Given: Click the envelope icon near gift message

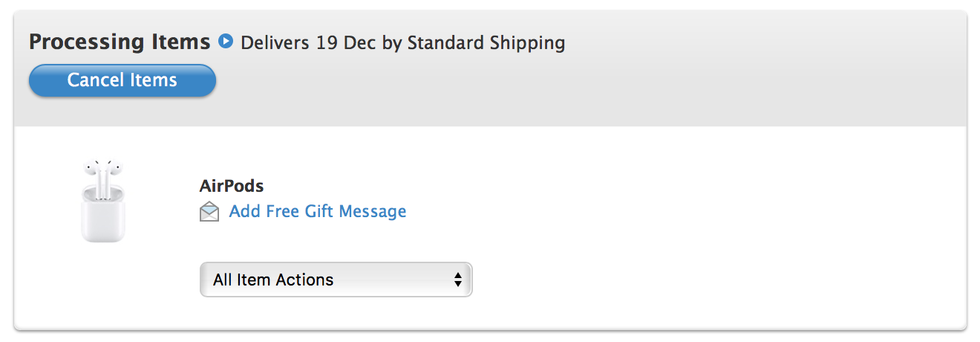Looking at the screenshot, I should [x=210, y=213].
